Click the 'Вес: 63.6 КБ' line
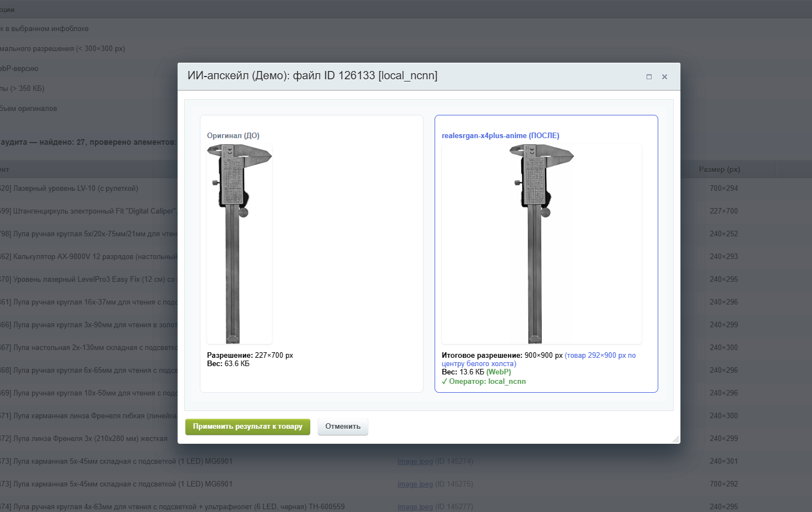 click(228, 364)
